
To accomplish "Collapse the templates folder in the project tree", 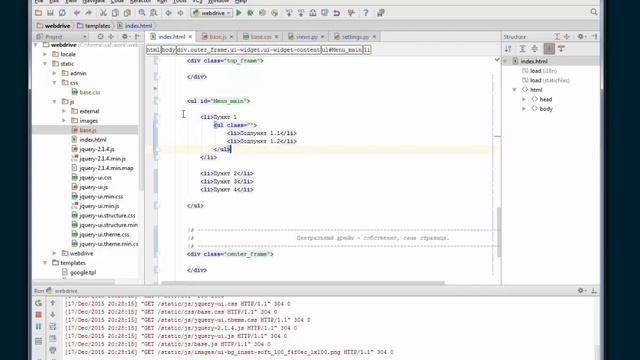I will pos(45,263).
